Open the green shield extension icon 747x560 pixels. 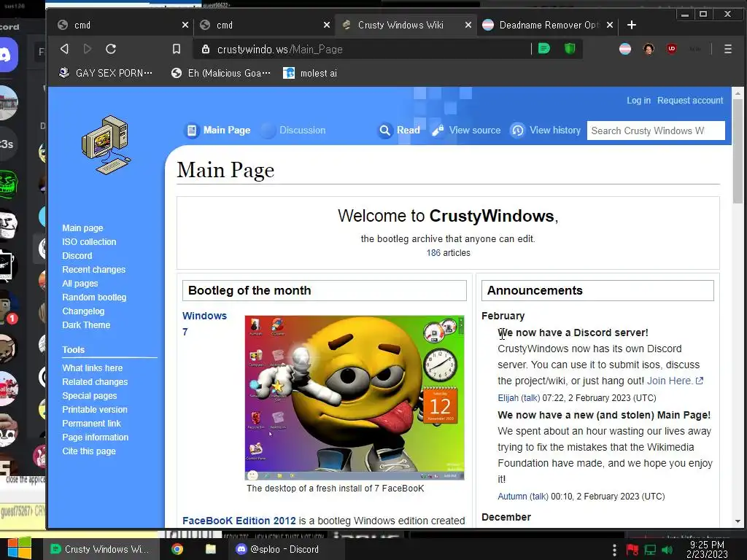click(570, 49)
